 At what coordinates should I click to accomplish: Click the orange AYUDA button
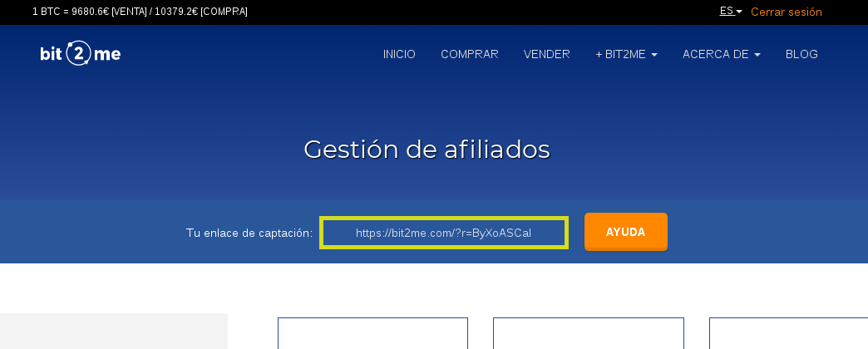pos(626,232)
